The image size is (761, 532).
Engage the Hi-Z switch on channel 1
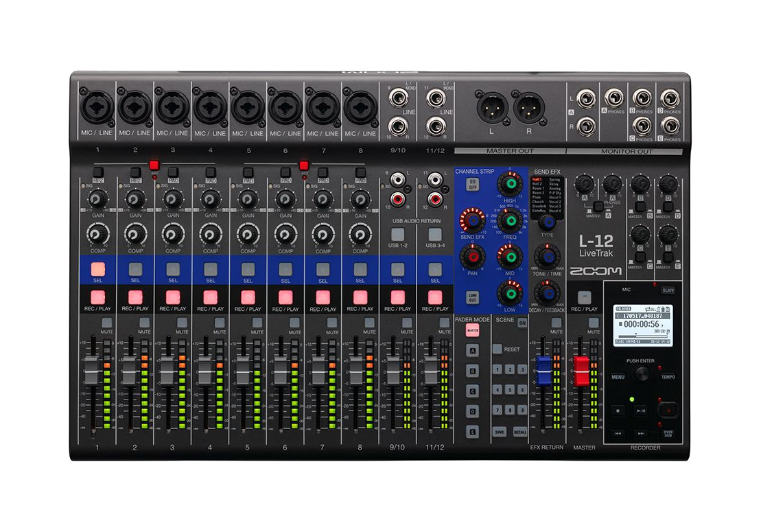(98, 172)
